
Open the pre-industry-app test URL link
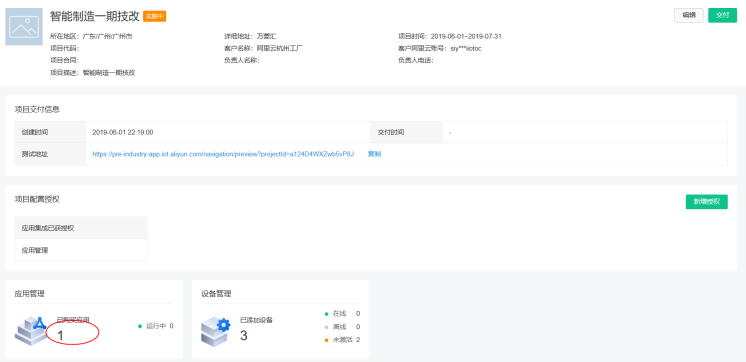(x=223, y=154)
